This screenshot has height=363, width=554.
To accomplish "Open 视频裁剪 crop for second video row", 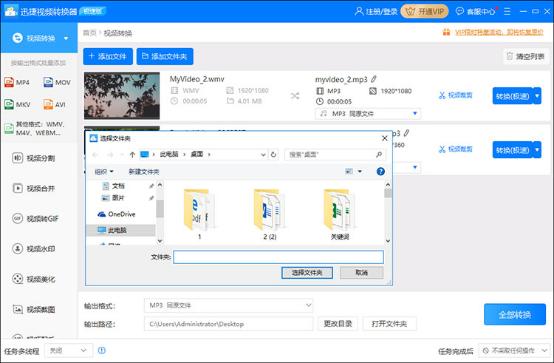I will click(x=456, y=150).
